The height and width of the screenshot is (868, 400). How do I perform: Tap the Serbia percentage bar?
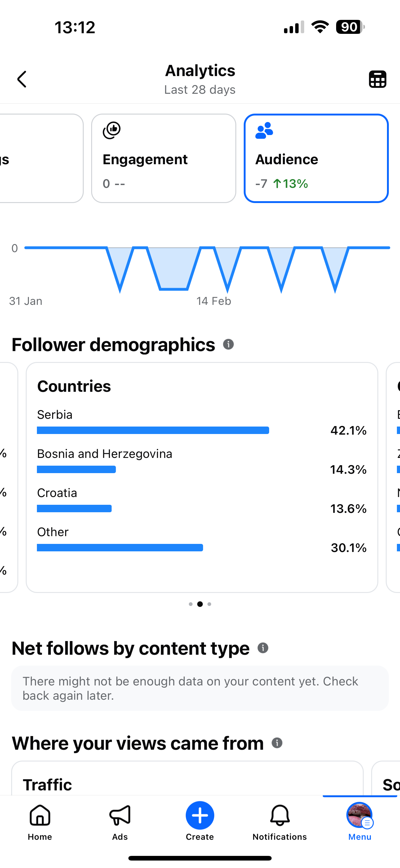click(x=153, y=430)
